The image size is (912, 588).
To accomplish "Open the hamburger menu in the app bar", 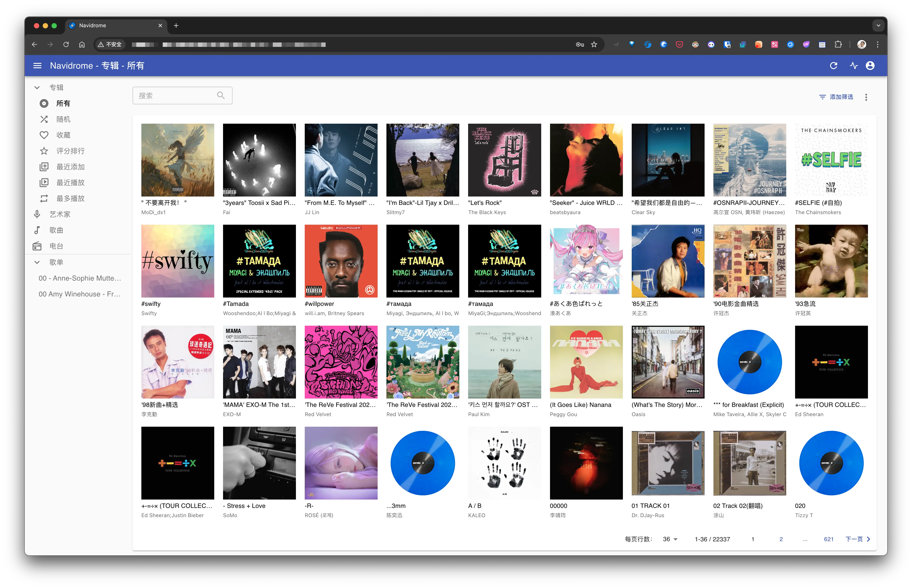I will pos(37,66).
